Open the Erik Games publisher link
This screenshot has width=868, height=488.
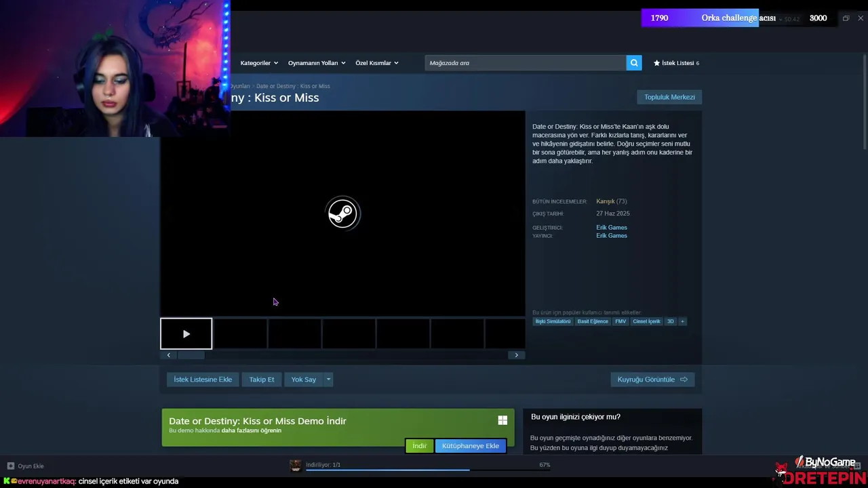pos(612,236)
